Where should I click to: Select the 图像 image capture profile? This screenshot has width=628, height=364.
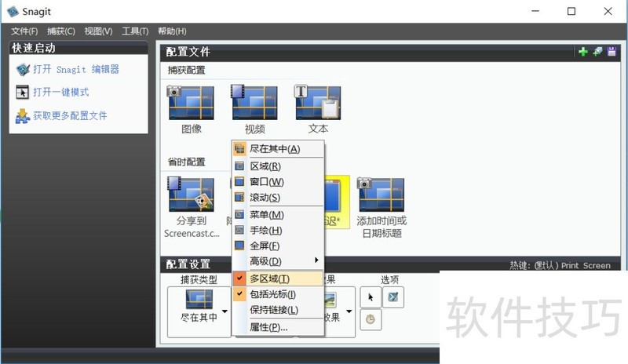191,110
